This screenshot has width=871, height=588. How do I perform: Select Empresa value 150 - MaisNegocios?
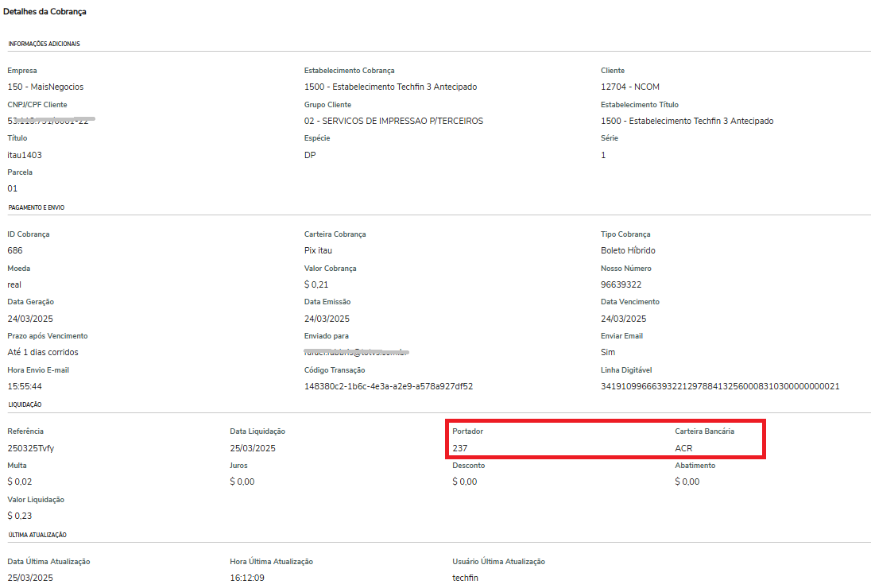click(45, 87)
